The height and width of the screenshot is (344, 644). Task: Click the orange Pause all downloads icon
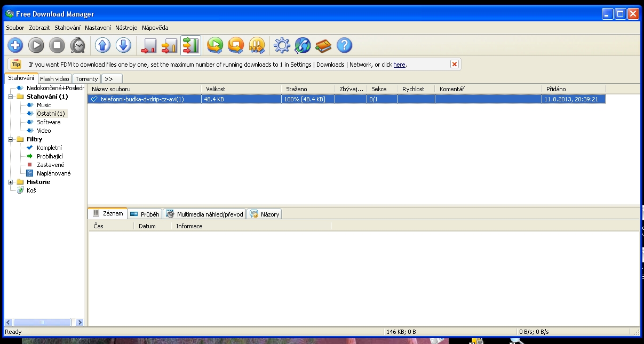click(x=257, y=46)
